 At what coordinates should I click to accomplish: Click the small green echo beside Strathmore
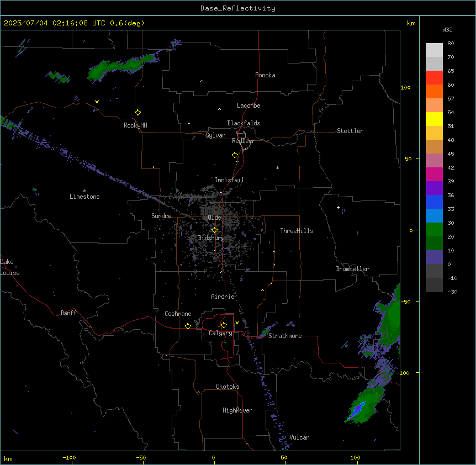pyautogui.click(x=267, y=331)
